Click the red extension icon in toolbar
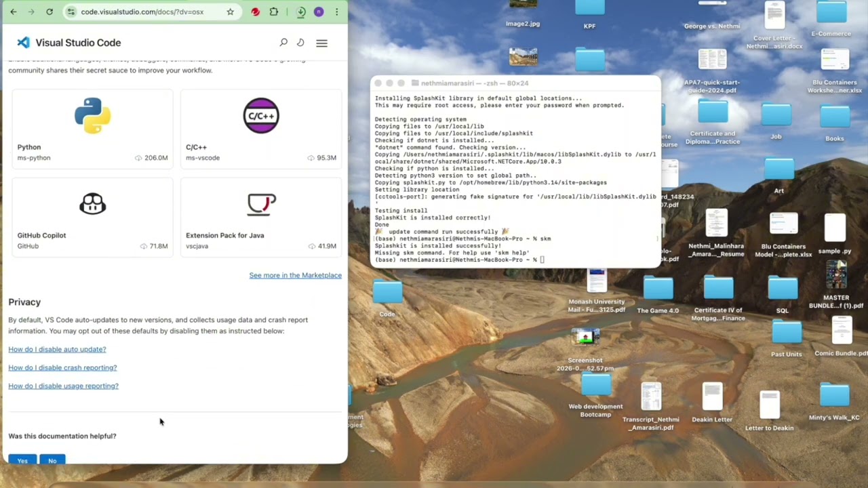Viewport: 868px width, 488px height. 255,12
